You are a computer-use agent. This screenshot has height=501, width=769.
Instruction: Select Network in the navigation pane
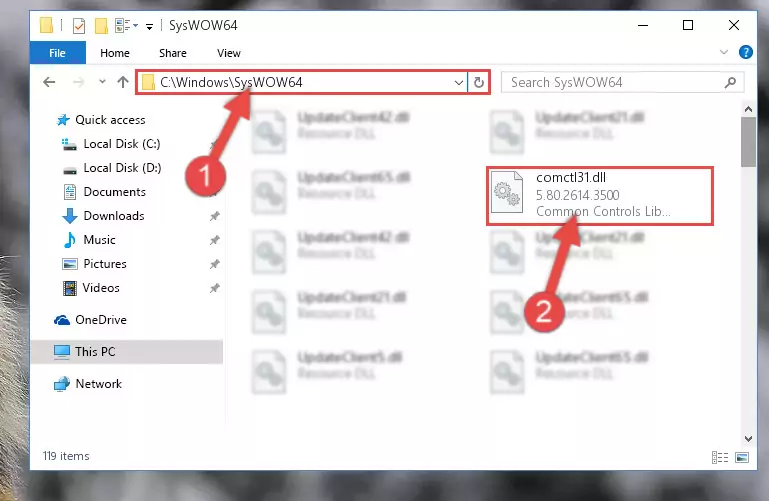click(x=88, y=384)
